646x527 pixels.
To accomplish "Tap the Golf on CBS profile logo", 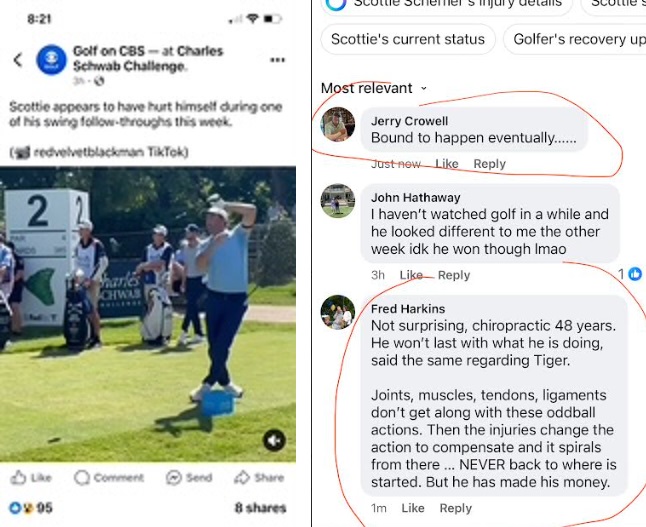I will tap(50, 60).
